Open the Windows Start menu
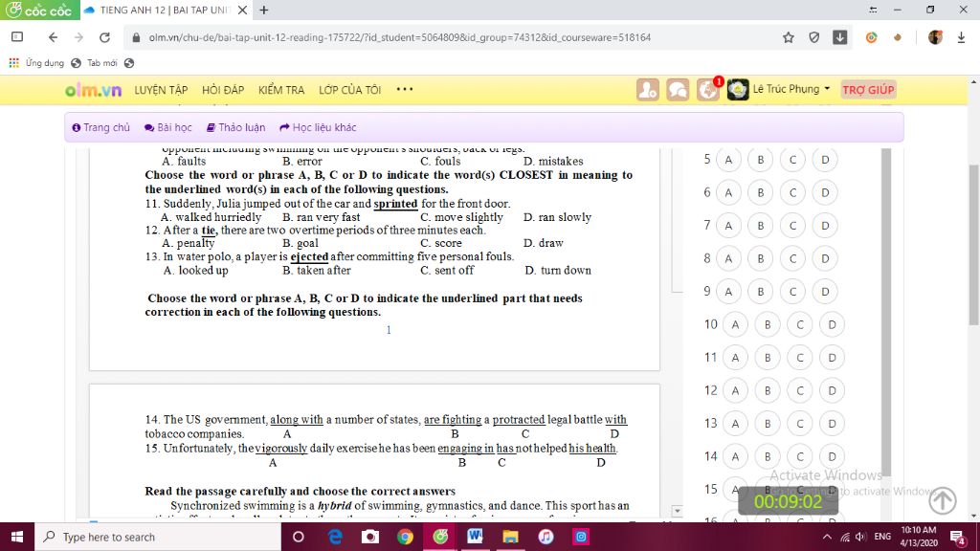Image resolution: width=980 pixels, height=551 pixels. coord(17,537)
